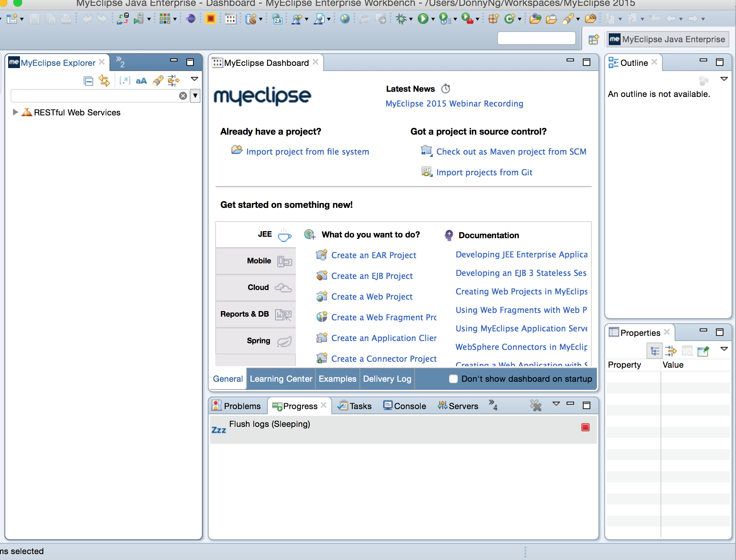The height and width of the screenshot is (560, 736).
Task: Click the refresh clock icon beside Latest News
Action: pos(446,89)
